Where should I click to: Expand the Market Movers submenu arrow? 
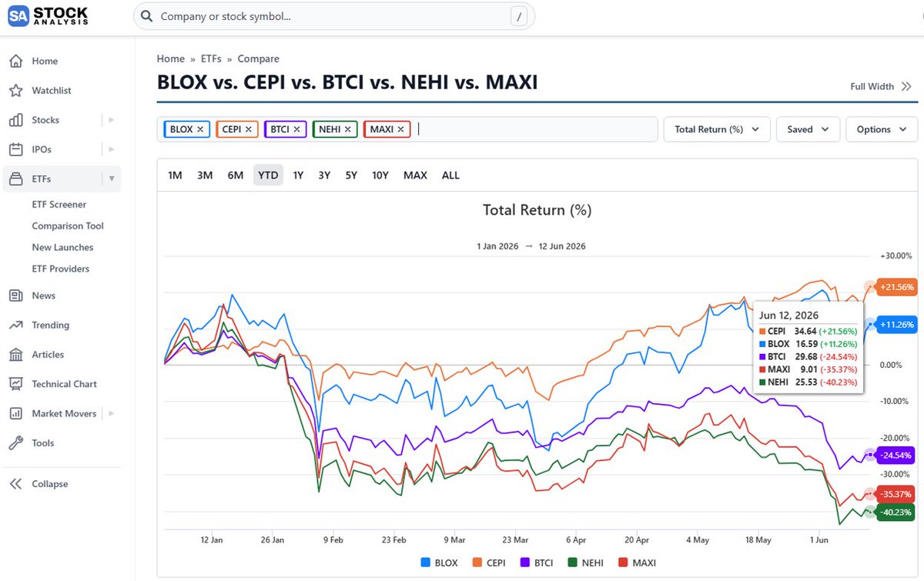[112, 413]
